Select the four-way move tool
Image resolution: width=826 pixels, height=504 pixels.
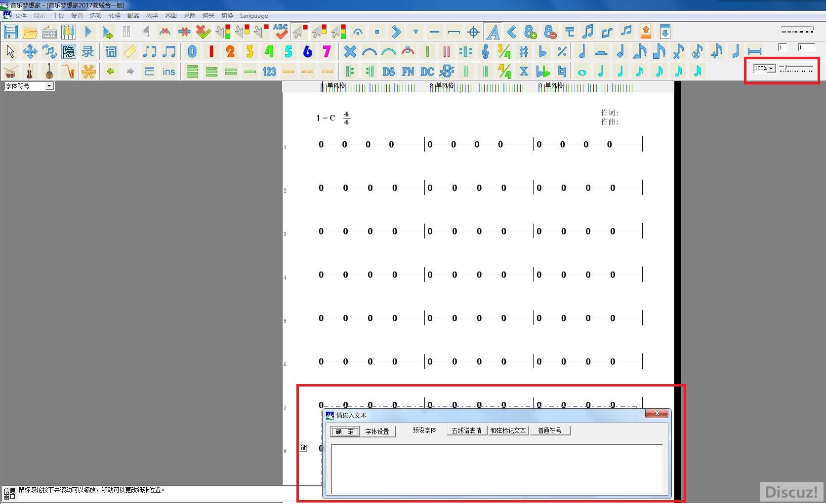click(x=30, y=51)
